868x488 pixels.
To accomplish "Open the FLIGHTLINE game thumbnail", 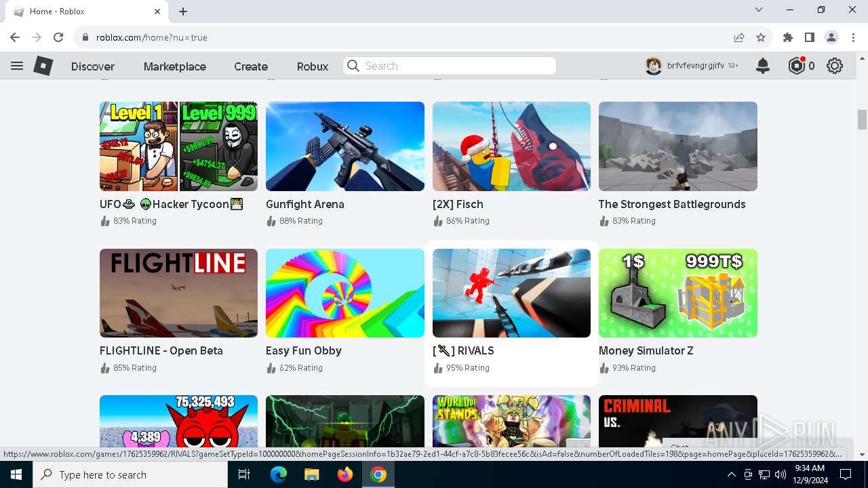I will (178, 293).
